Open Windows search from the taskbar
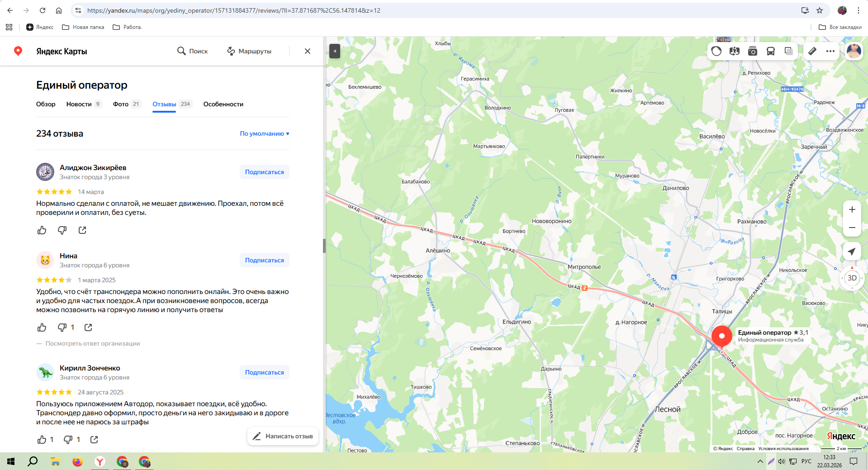The image size is (868, 470). (x=33, y=462)
